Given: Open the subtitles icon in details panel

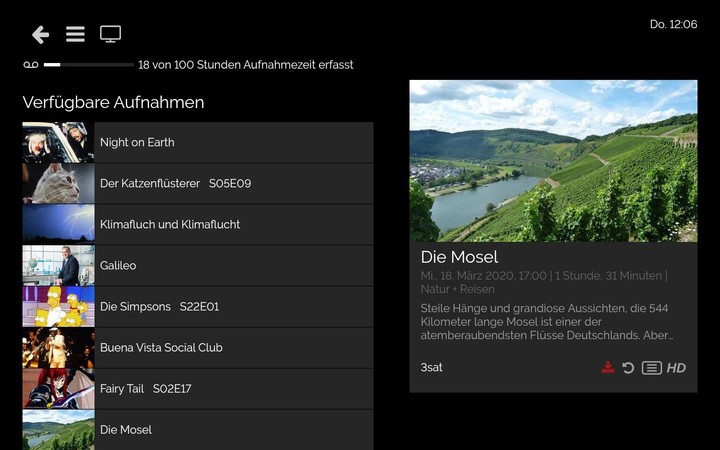Looking at the screenshot, I should [652, 368].
